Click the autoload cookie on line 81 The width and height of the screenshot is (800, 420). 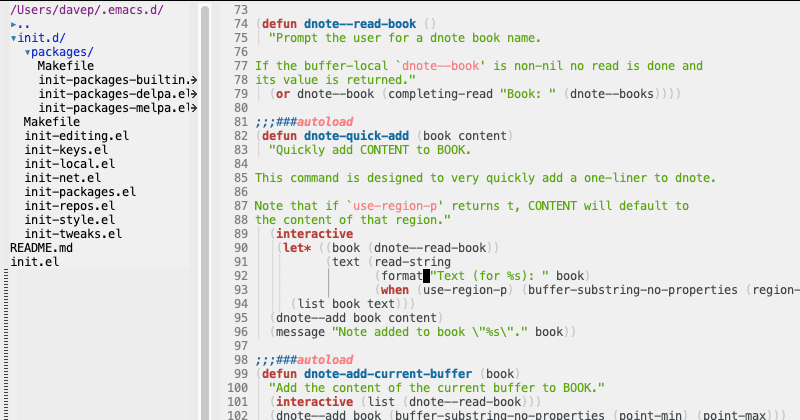325,122
